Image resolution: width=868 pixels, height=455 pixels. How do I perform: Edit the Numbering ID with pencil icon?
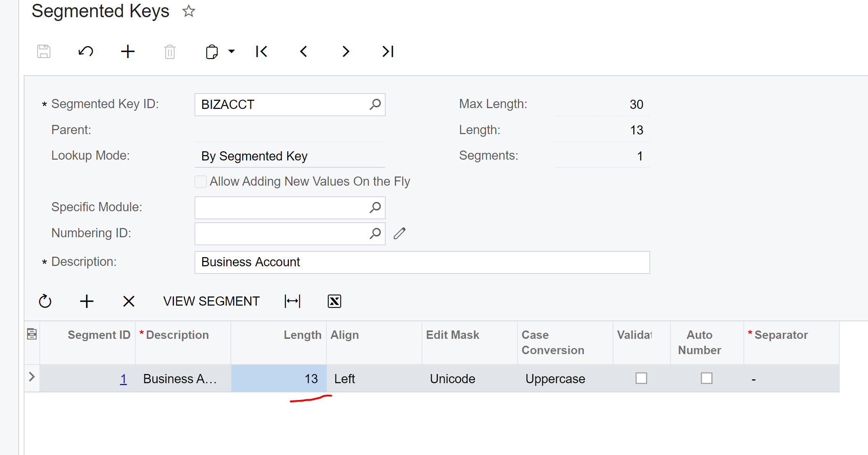pyautogui.click(x=399, y=233)
